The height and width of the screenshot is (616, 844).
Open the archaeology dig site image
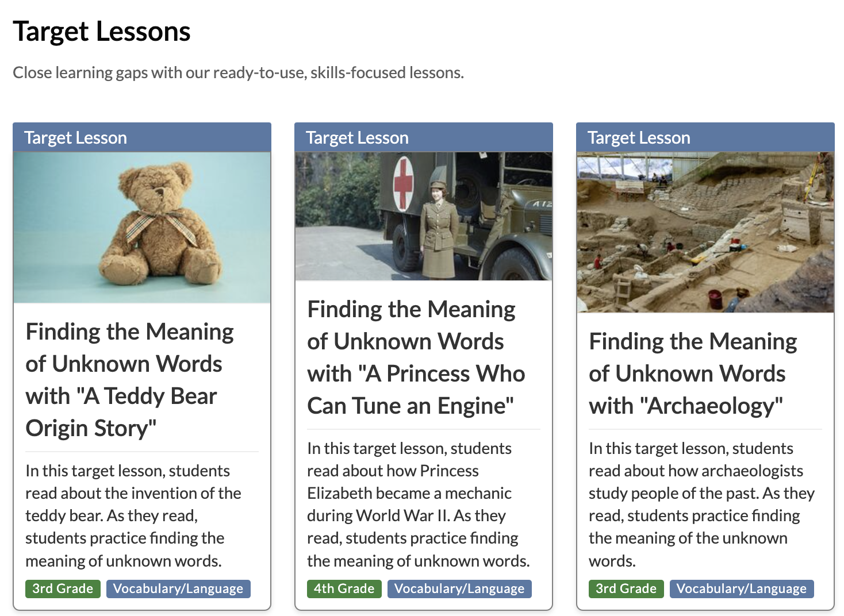(x=705, y=232)
